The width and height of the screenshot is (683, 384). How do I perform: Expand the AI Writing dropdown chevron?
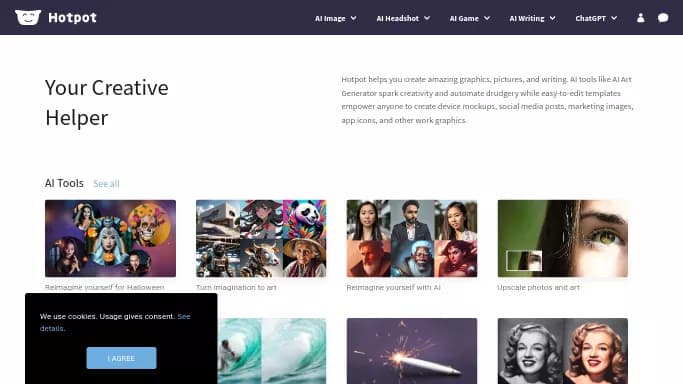pos(552,18)
